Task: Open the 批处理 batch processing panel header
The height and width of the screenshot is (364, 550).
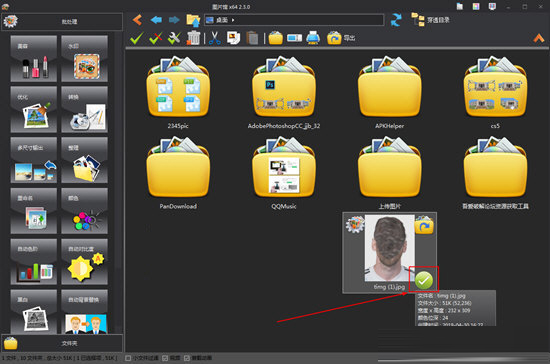Action: (x=62, y=22)
